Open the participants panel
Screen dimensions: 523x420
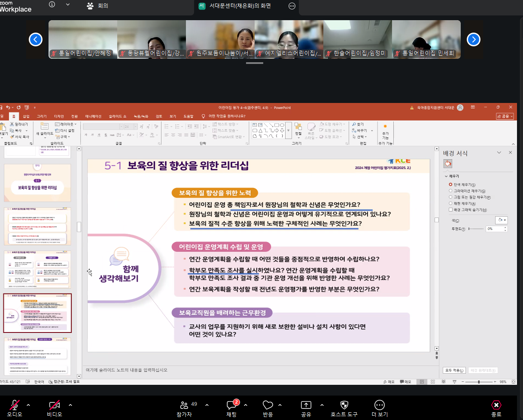pyautogui.click(x=184, y=405)
